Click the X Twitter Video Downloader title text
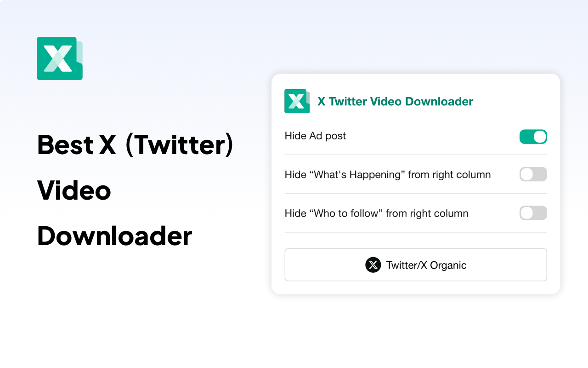This screenshot has width=588, height=368. coord(394,101)
